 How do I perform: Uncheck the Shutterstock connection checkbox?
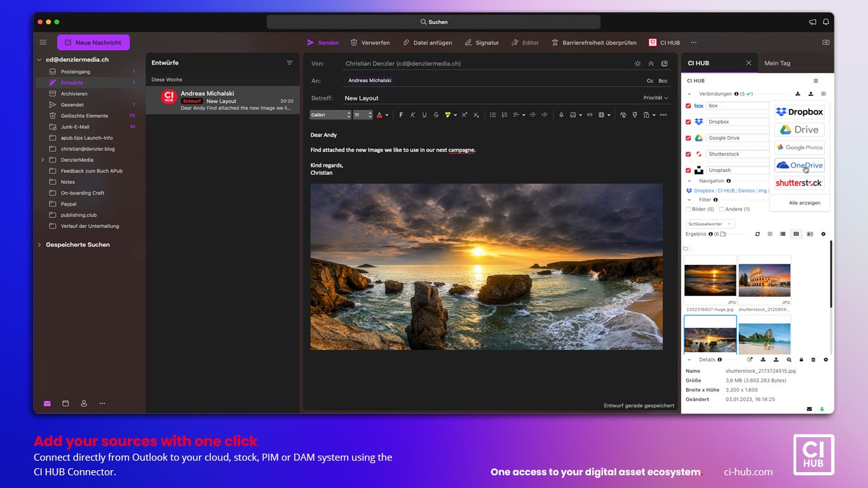(x=688, y=154)
